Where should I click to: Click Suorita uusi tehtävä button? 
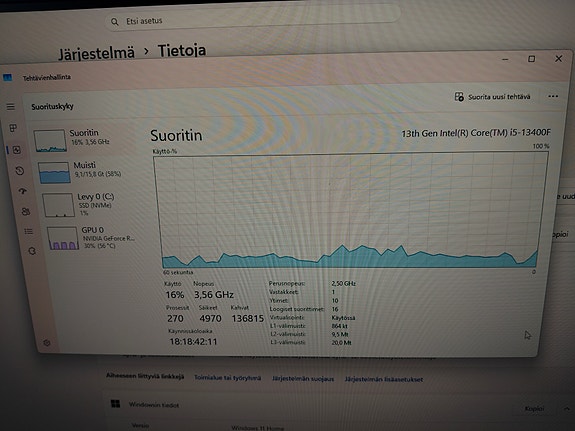(x=492, y=97)
